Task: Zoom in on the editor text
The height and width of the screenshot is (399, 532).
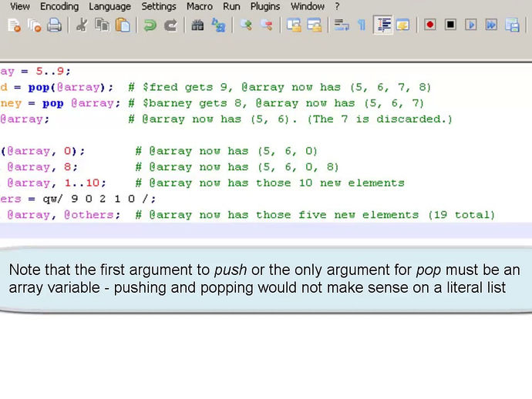Action: (246, 25)
